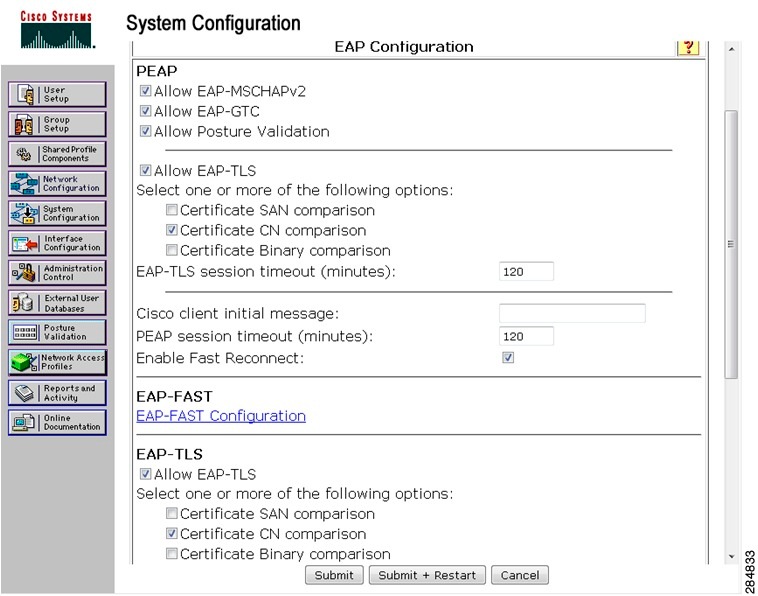Disable the Enable Fast Reconnect checkbox
The height and width of the screenshot is (596, 758).
coord(508,358)
